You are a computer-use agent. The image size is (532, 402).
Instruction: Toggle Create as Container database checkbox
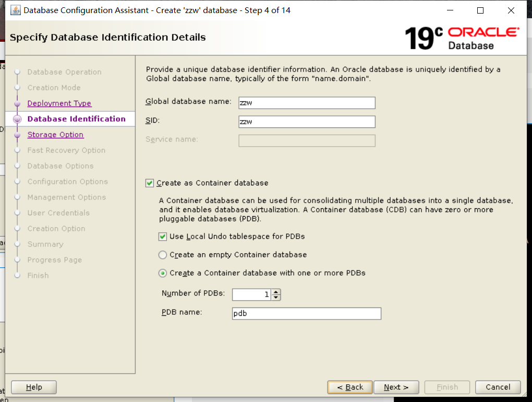pyautogui.click(x=150, y=183)
